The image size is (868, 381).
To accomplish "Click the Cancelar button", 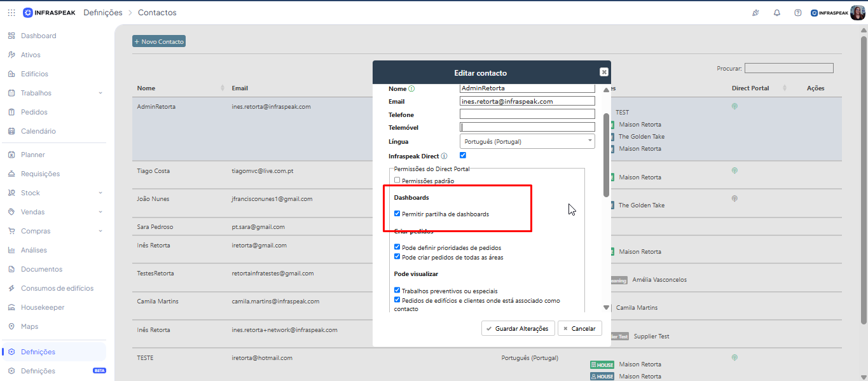I will pos(580,328).
